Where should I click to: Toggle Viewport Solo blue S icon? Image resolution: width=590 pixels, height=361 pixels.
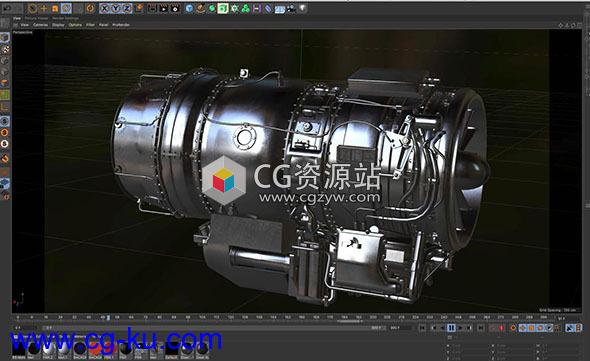(5, 121)
